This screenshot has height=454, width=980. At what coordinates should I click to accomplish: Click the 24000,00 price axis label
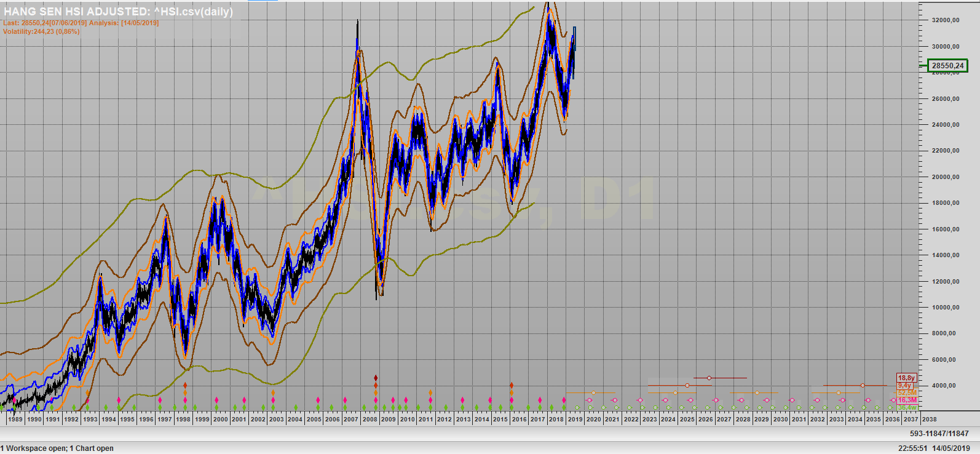tap(946, 125)
